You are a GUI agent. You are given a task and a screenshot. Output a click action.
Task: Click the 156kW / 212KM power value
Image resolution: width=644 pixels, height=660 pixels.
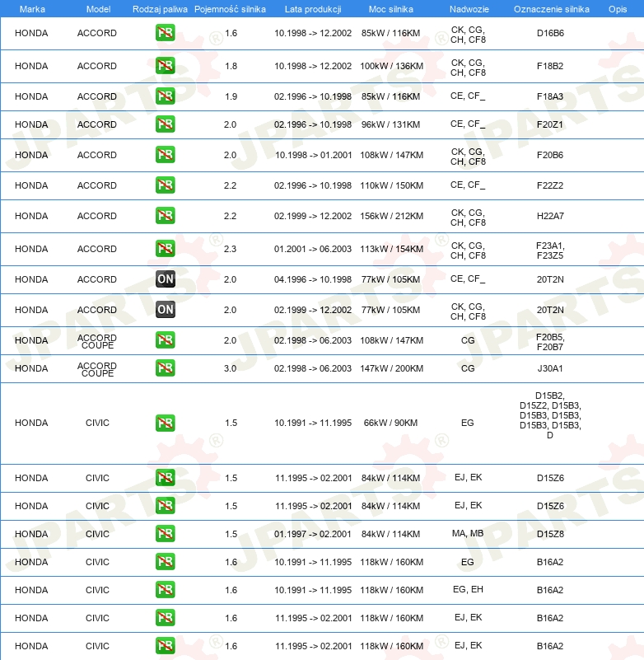pos(392,216)
